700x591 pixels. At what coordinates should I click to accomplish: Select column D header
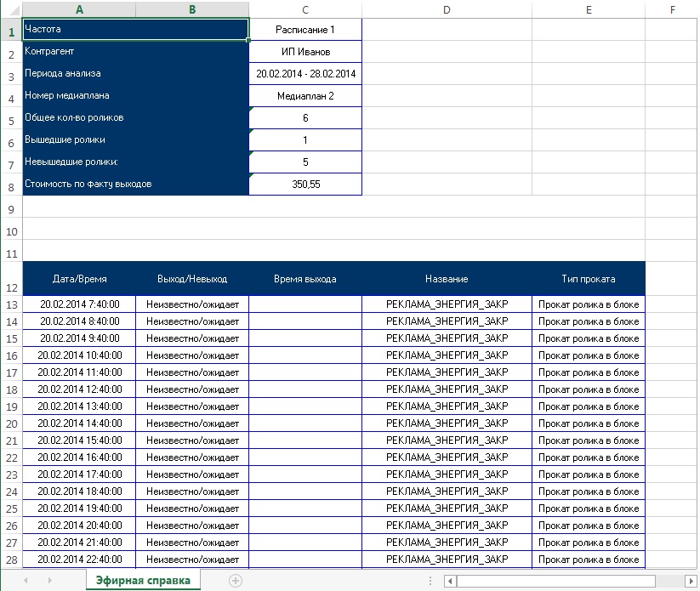(447, 9)
